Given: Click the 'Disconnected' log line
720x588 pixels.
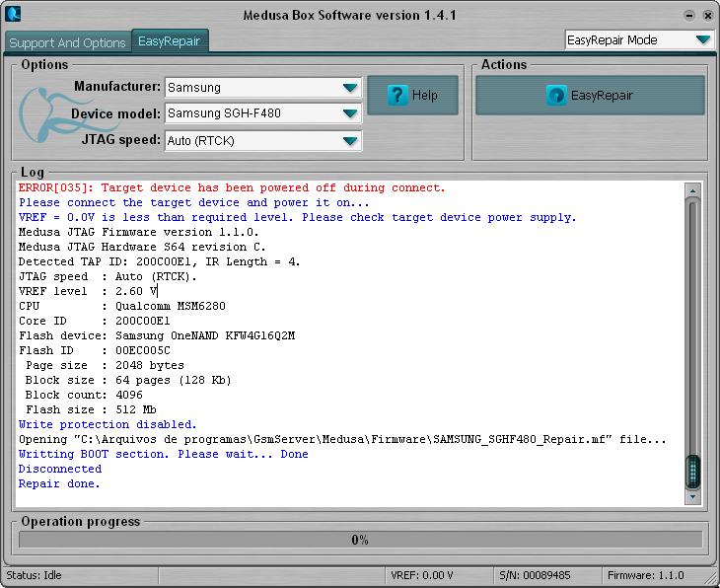Looking at the screenshot, I should click(60, 469).
